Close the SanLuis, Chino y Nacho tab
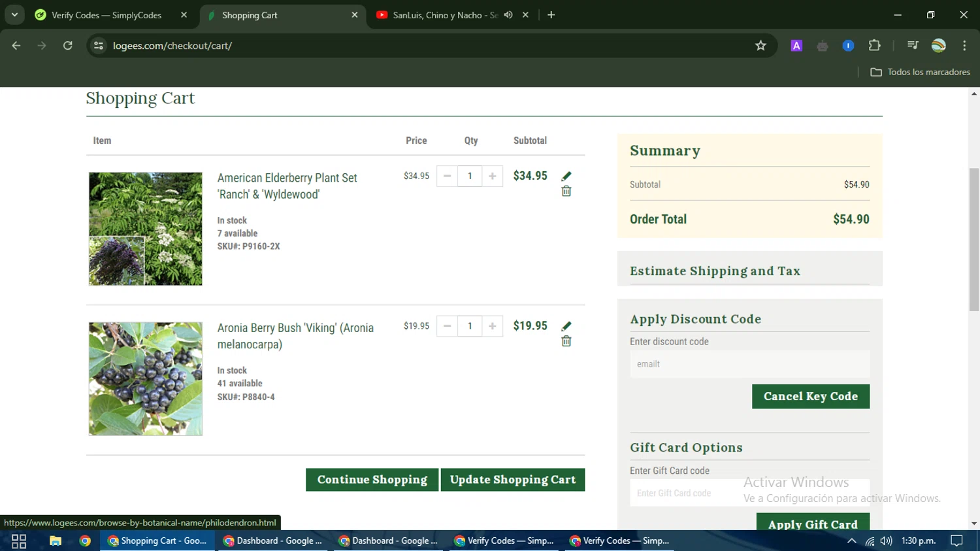 525,15
